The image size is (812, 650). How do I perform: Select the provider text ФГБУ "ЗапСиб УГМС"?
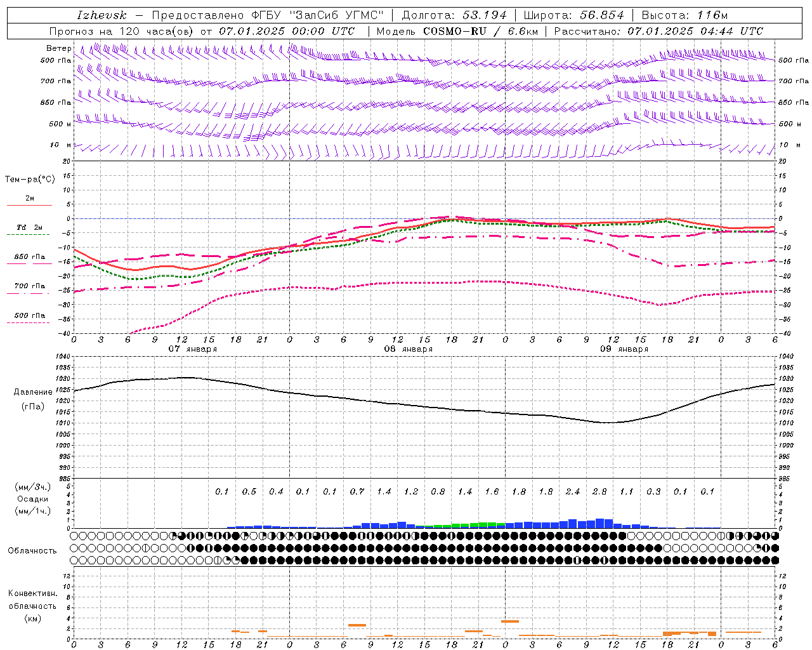point(318,15)
